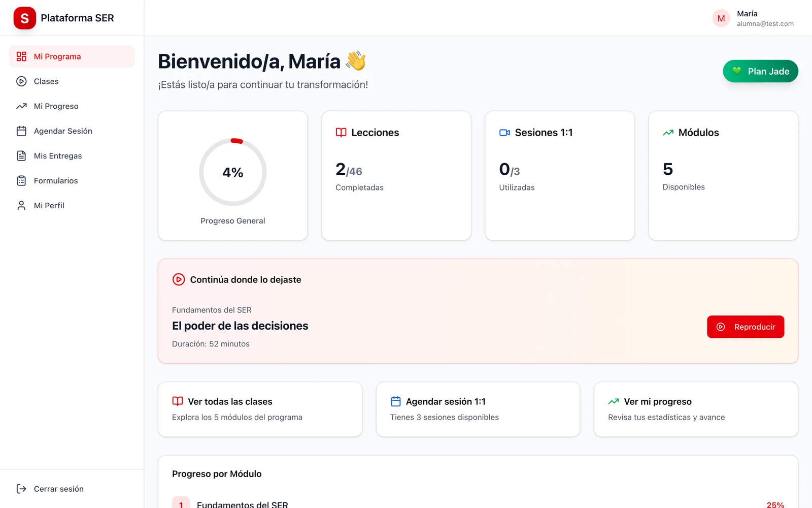Image resolution: width=812 pixels, height=508 pixels.
Task: Click the green heart on Plan Jade badge
Action: 737,71
